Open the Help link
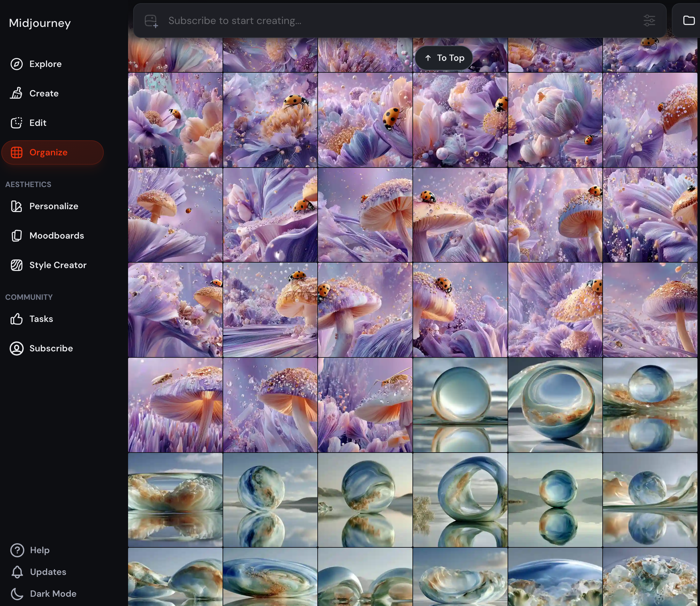Image resolution: width=700 pixels, height=606 pixels. click(39, 550)
